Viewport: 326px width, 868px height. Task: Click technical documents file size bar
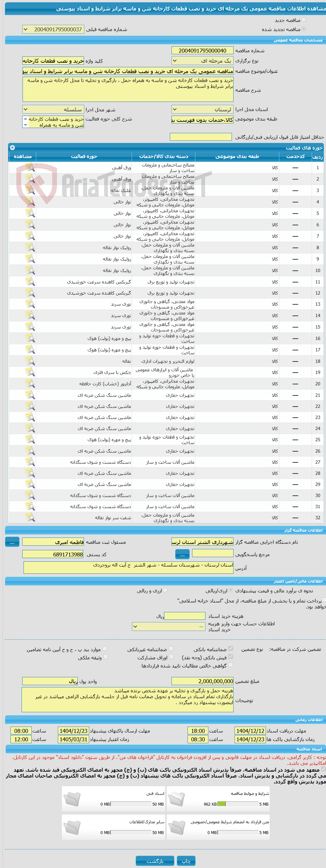(131, 804)
